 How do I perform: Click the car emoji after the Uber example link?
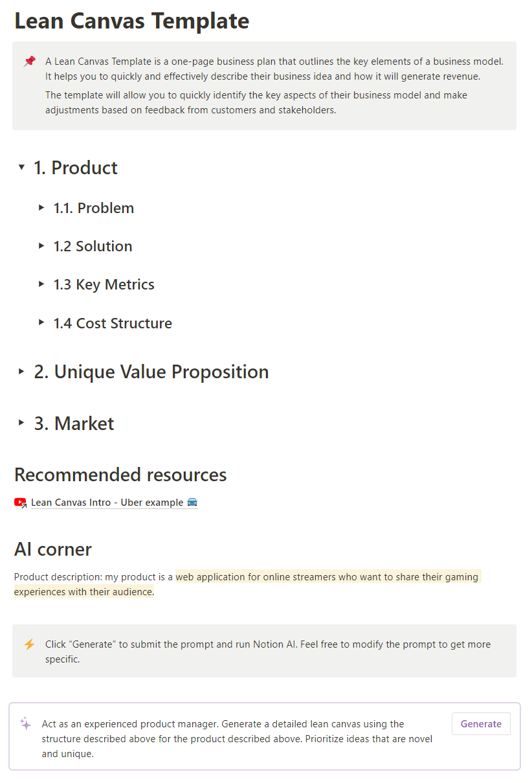click(x=192, y=502)
